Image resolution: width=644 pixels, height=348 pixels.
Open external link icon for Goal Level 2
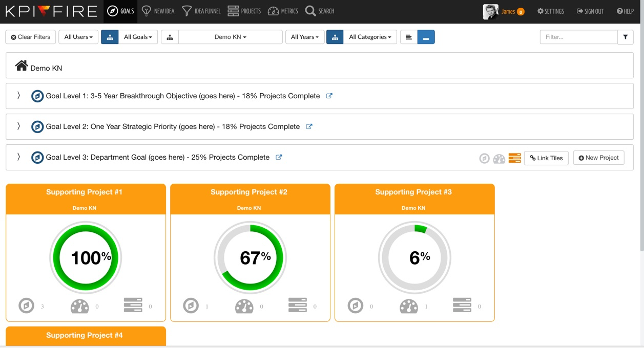tap(309, 126)
